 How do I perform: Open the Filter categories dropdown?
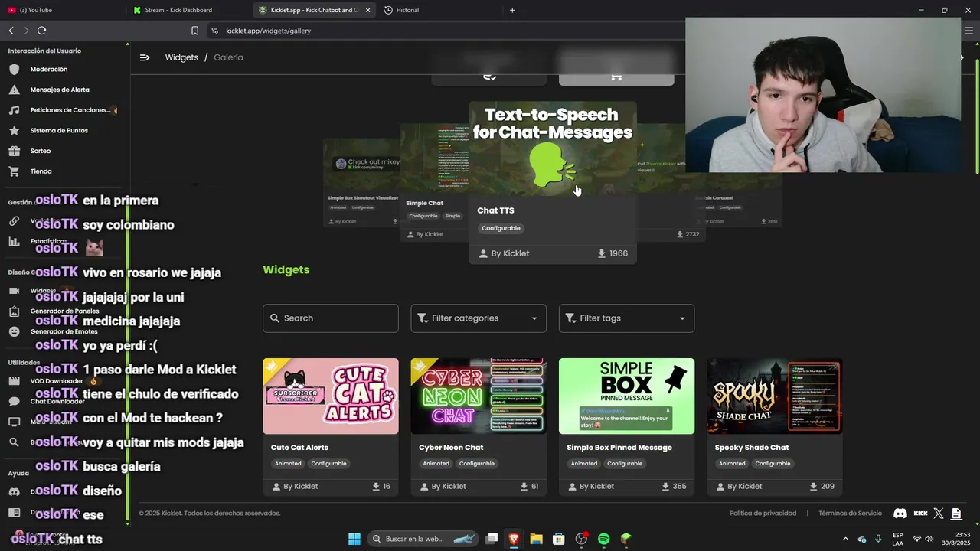479,318
